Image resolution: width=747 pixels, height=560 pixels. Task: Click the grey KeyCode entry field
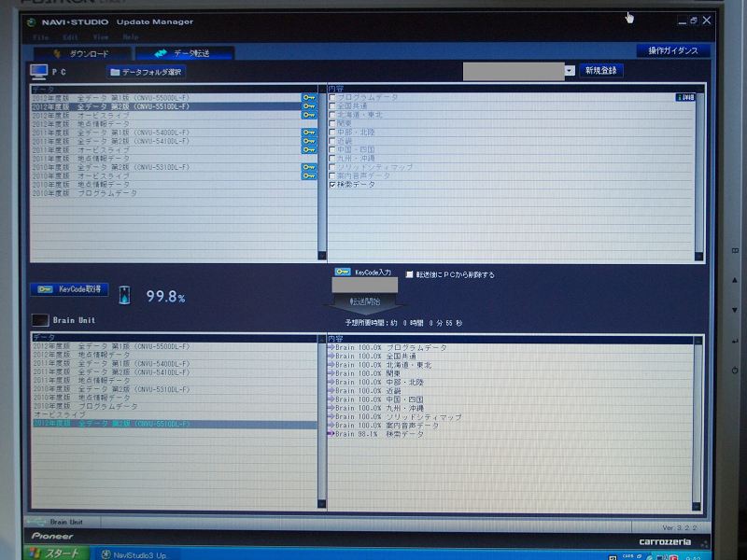[364, 285]
